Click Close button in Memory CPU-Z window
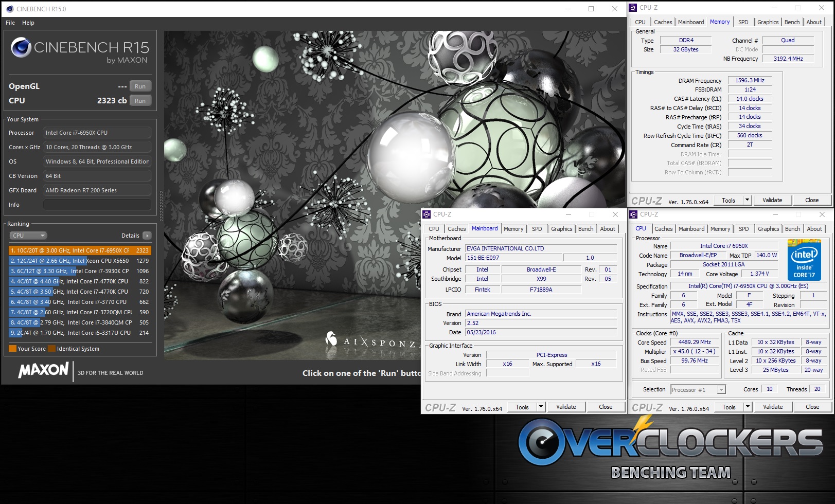 point(812,201)
